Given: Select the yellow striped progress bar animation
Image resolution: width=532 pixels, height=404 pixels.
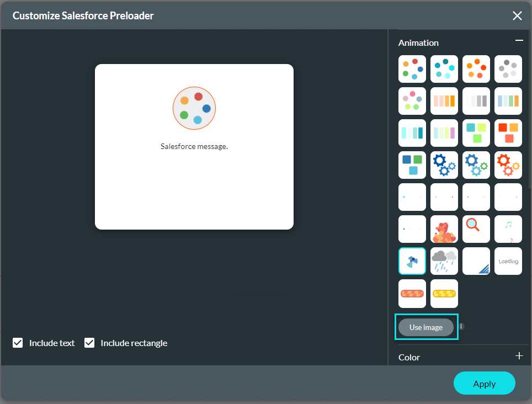Looking at the screenshot, I should 444,293.
